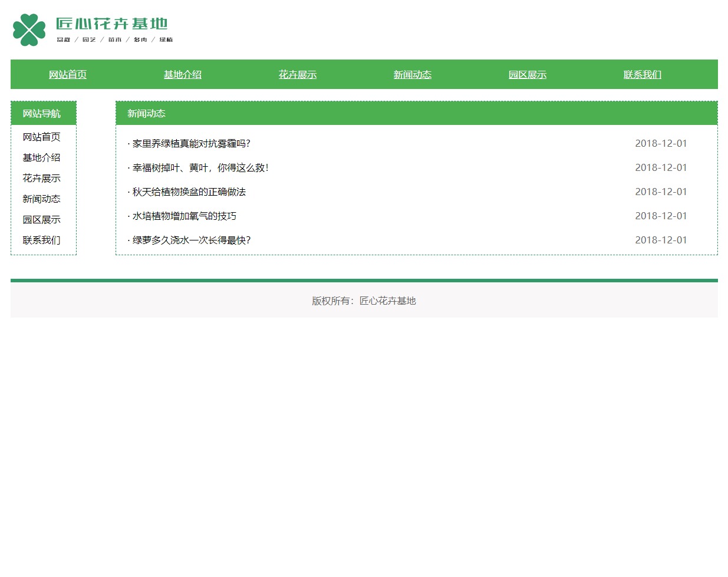Select 联系我们 in top navigation bar

click(x=643, y=75)
